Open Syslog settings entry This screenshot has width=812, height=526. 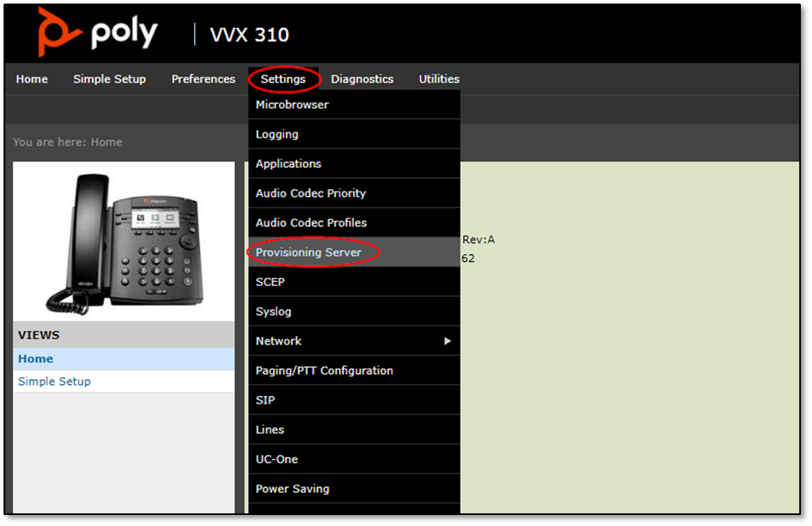354,312
